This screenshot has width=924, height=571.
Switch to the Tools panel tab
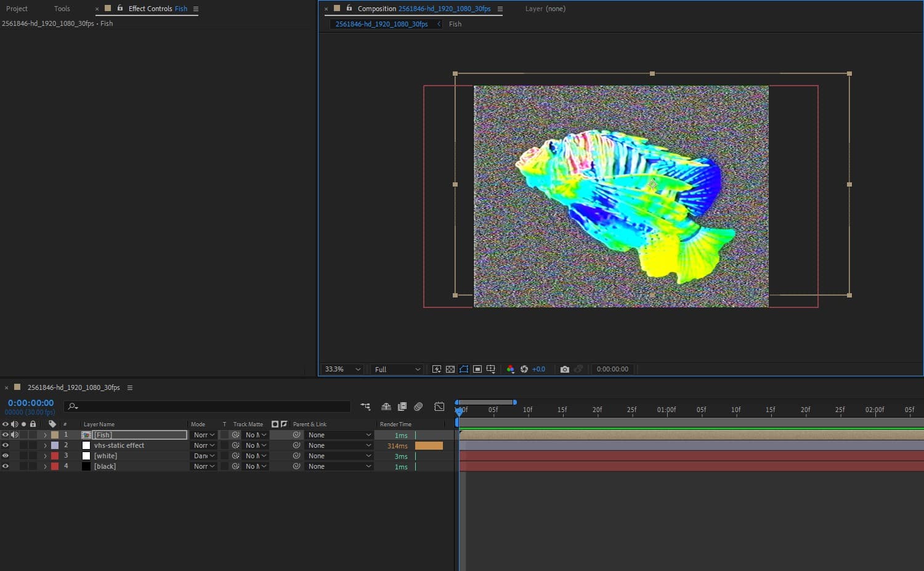62,9
